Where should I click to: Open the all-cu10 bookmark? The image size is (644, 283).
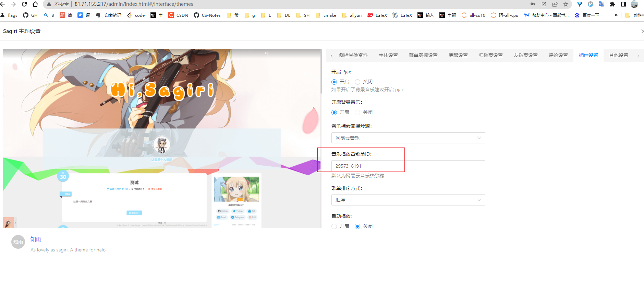[473, 15]
